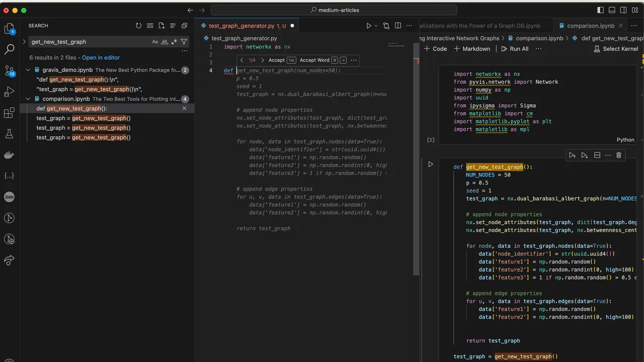
Task: Execute cell and below icon in cell toolbar
Action: pyautogui.click(x=585, y=155)
